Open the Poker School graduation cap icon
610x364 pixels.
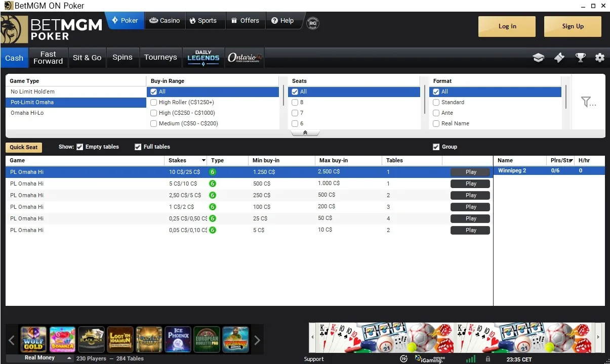click(538, 58)
